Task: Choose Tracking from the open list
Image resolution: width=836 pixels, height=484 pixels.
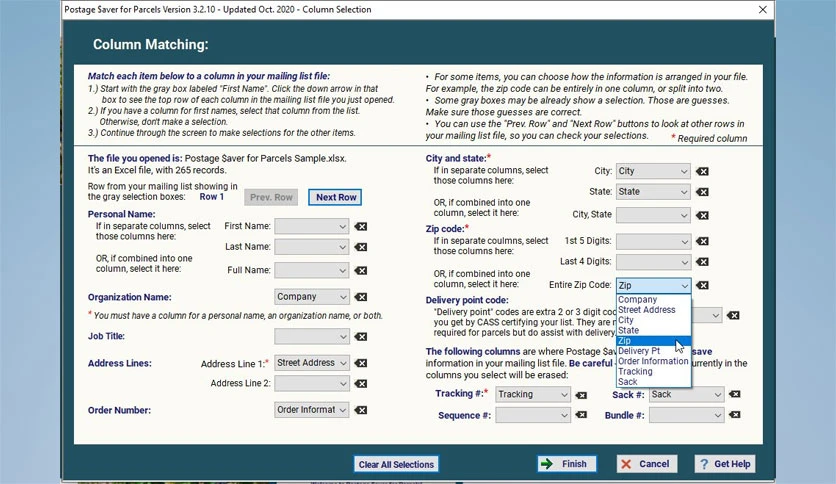Action: pyautogui.click(x=654, y=372)
